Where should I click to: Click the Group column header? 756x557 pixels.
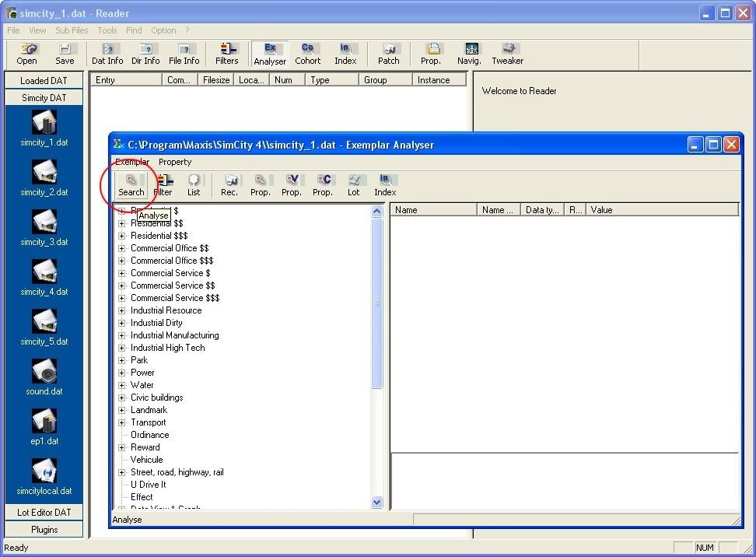tap(386, 80)
